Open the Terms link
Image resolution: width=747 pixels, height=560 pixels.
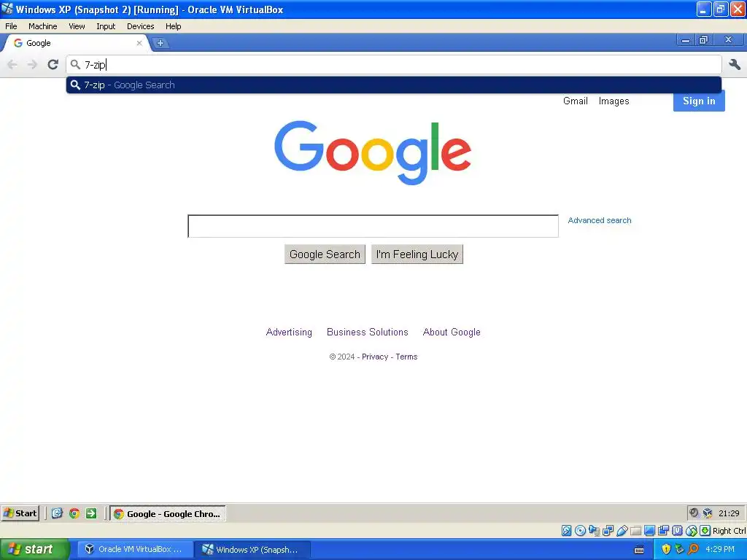(406, 357)
